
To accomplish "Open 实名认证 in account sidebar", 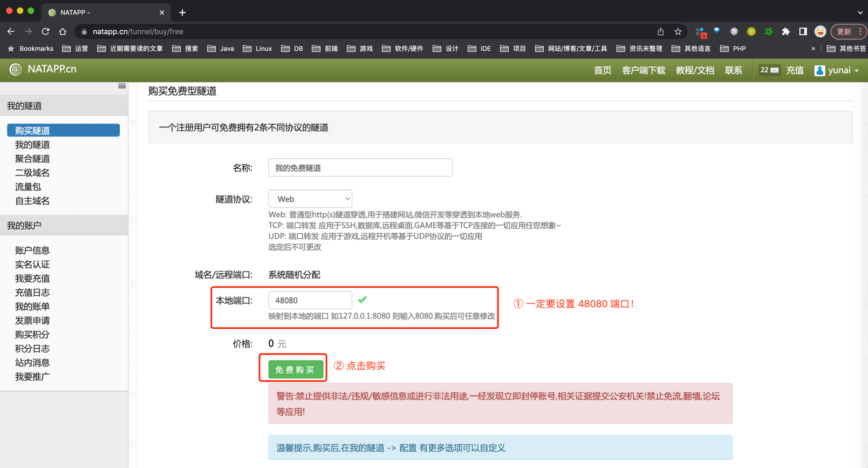I will (x=32, y=264).
